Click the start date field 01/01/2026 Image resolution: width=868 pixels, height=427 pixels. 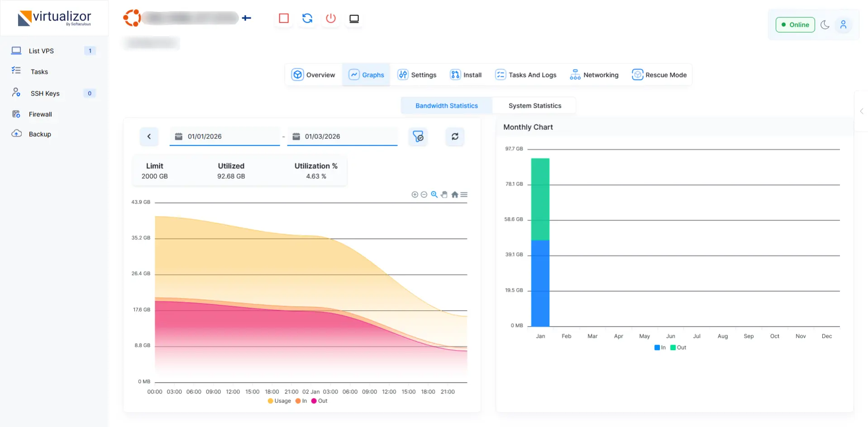pos(224,137)
